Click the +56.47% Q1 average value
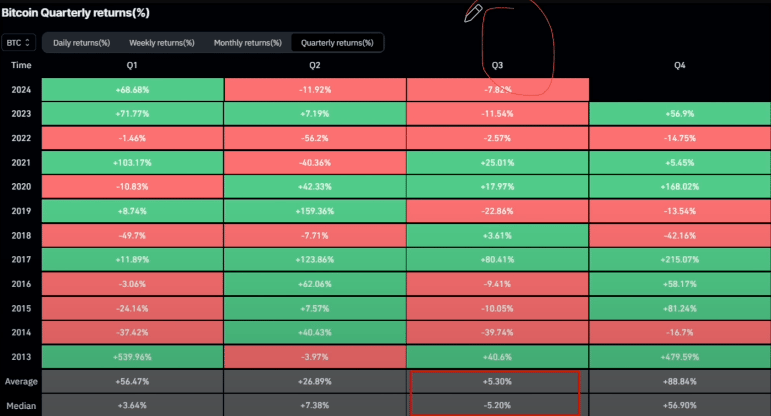The image size is (771, 416). point(132,382)
